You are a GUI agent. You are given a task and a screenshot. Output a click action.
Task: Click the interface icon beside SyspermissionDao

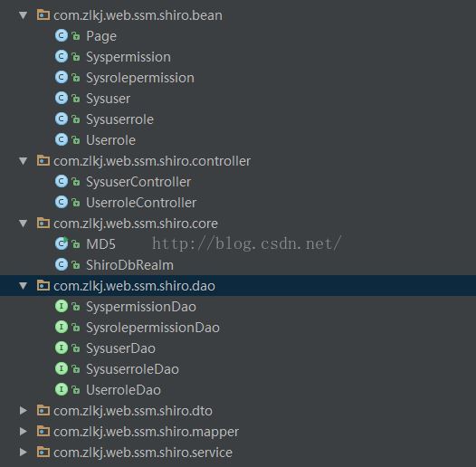[62, 307]
